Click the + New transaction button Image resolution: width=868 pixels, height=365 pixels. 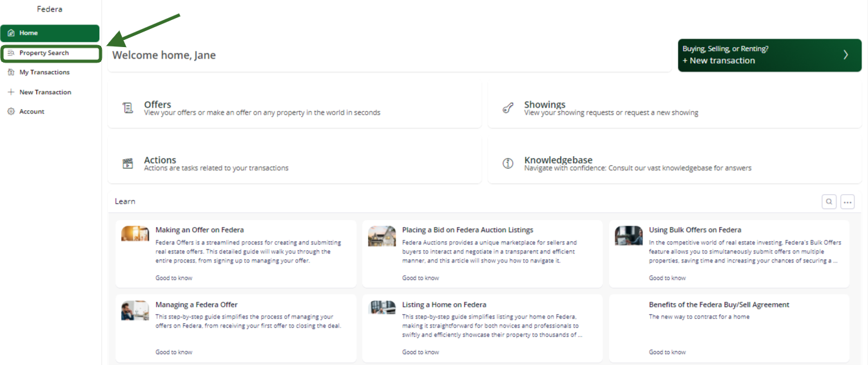[x=769, y=55]
